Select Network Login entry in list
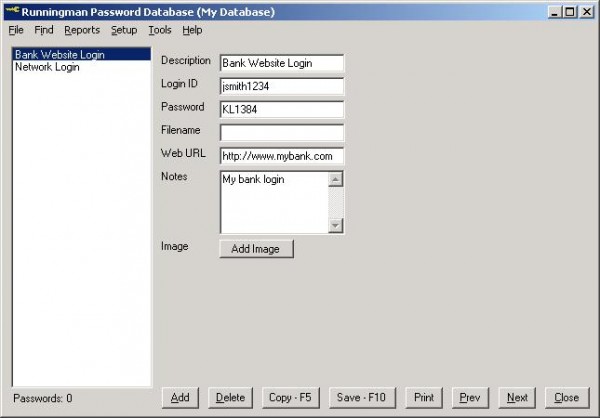Viewport: 600px width, 418px height. tap(82, 67)
